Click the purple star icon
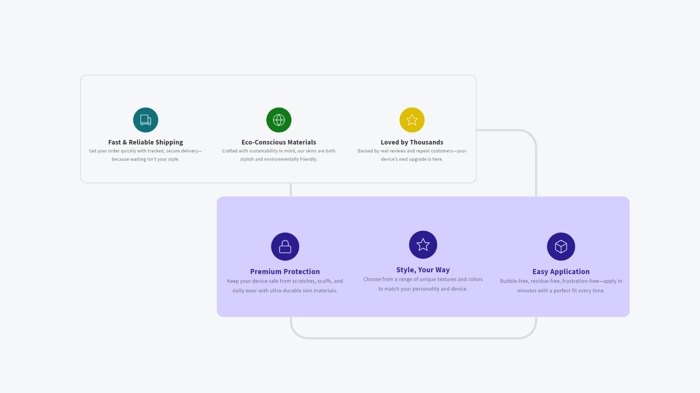 tap(423, 245)
